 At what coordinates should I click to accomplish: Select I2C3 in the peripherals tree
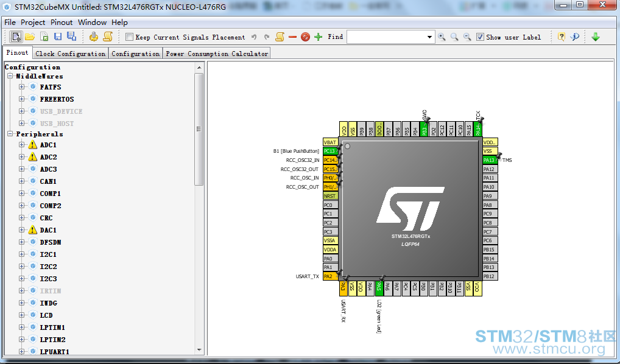click(x=48, y=279)
